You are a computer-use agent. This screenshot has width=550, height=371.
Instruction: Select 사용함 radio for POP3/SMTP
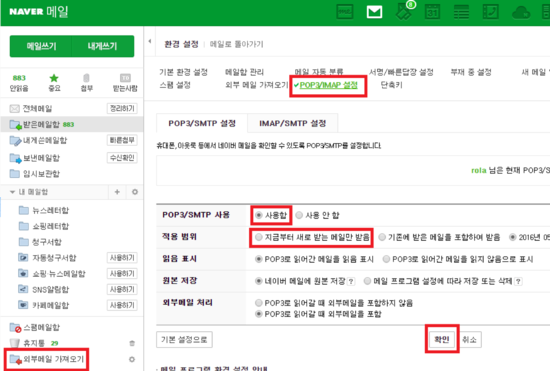(x=259, y=215)
